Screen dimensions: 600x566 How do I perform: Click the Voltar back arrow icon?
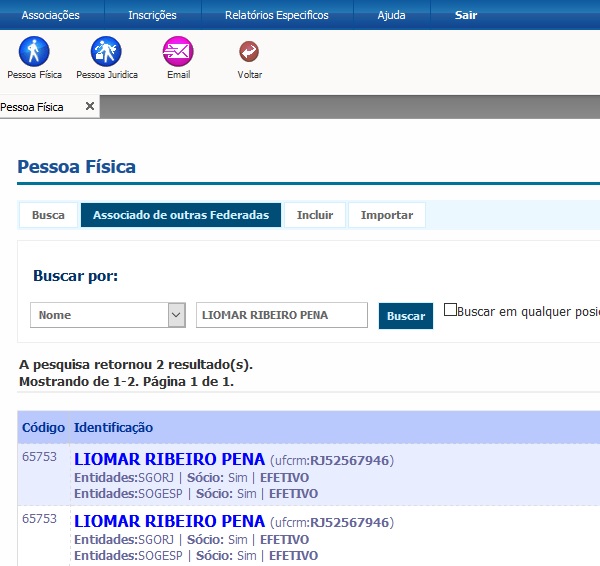[249, 52]
